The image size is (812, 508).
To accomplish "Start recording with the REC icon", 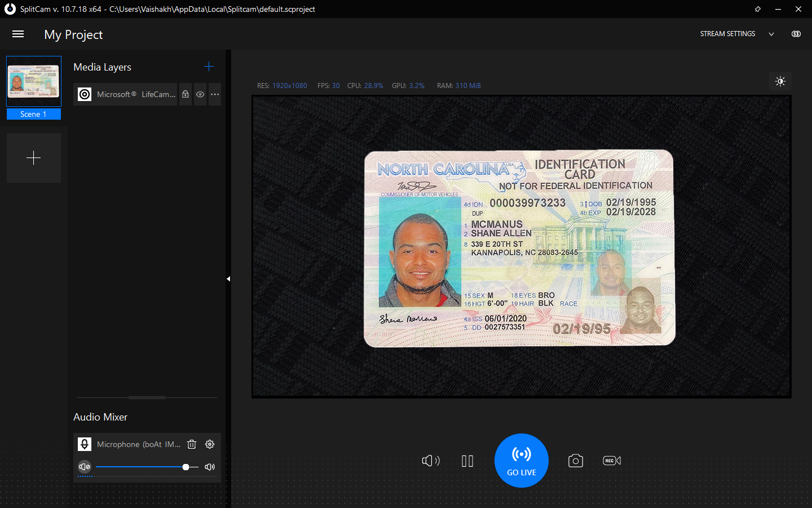I will 612,461.
